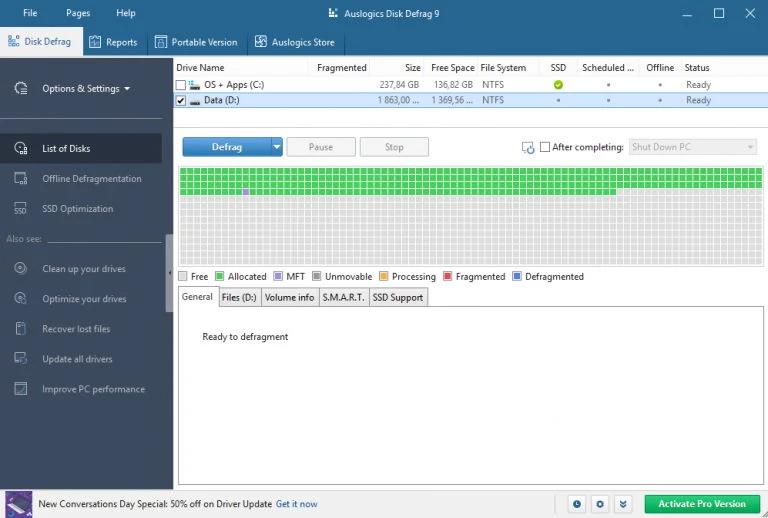Click the SSD Optimization icon
The height and width of the screenshot is (518, 768).
(20, 209)
